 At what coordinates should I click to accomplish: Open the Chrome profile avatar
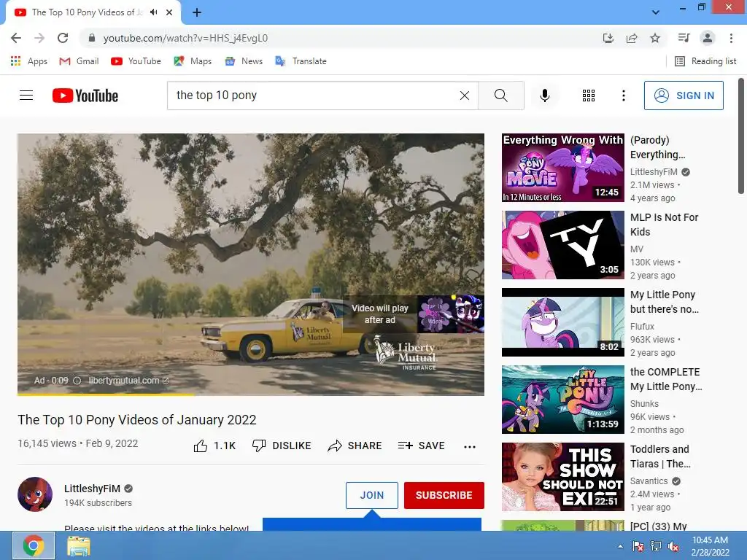708,38
